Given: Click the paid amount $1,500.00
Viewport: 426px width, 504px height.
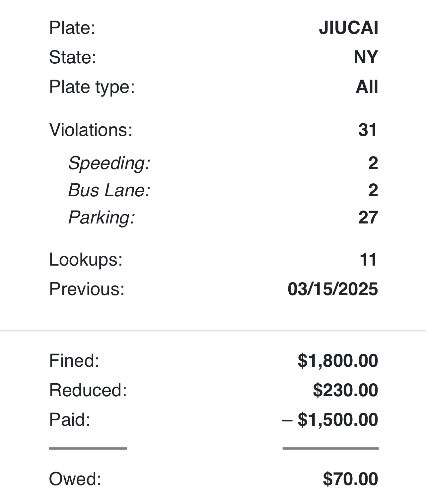Looking at the screenshot, I should pyautogui.click(x=338, y=419).
